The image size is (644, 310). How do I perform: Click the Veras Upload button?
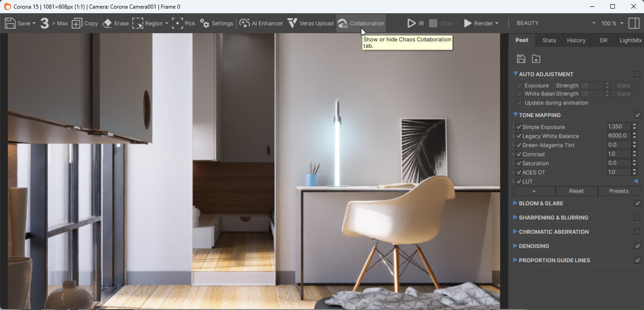click(310, 23)
